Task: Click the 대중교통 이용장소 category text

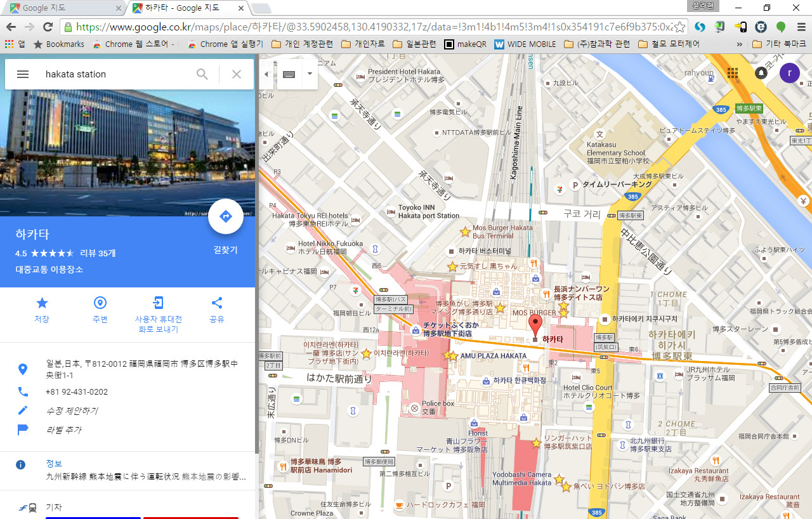Action: [x=49, y=270]
